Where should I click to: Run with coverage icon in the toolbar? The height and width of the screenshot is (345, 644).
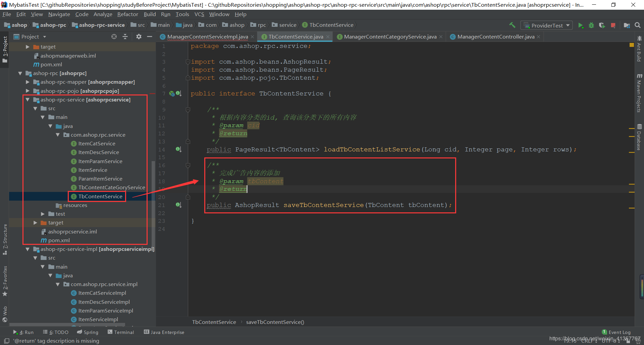pos(602,25)
